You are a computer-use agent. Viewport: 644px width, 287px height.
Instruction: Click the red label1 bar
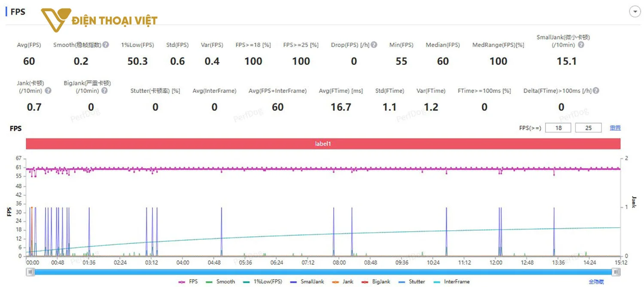323,143
